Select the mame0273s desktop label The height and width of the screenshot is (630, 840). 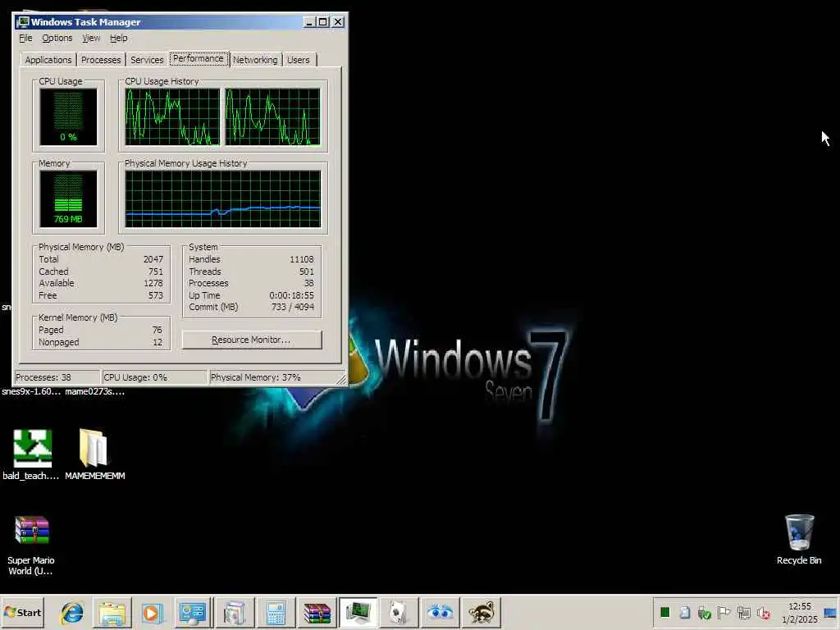(95, 391)
